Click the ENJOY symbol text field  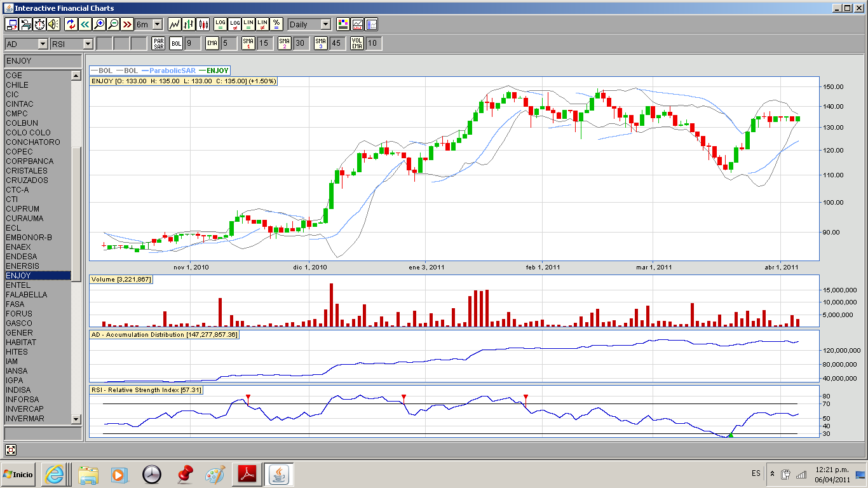(x=43, y=61)
